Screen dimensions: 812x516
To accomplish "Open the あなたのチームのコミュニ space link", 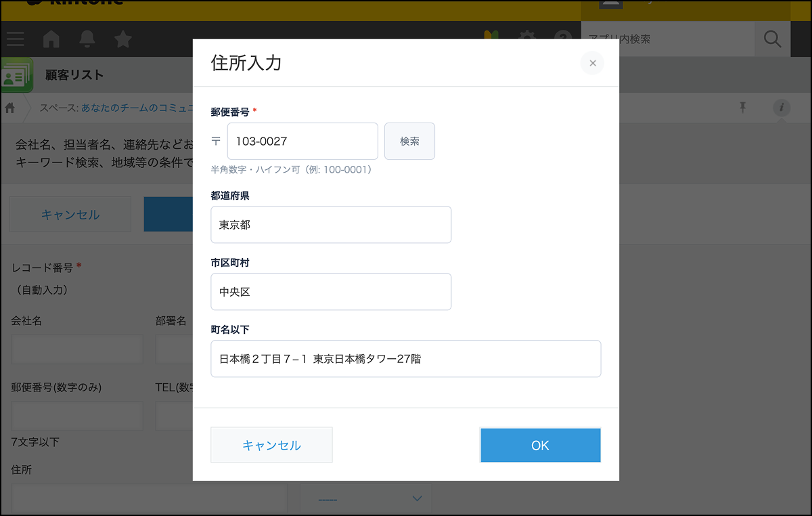I will pos(137,108).
